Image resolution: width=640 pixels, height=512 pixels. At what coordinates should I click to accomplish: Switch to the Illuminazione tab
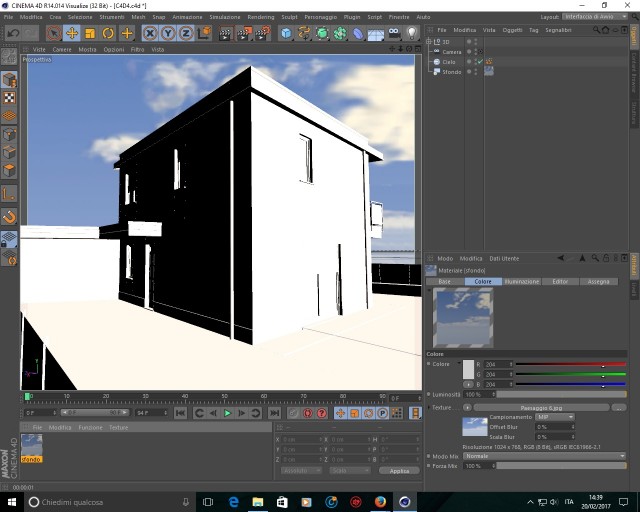(x=522, y=281)
